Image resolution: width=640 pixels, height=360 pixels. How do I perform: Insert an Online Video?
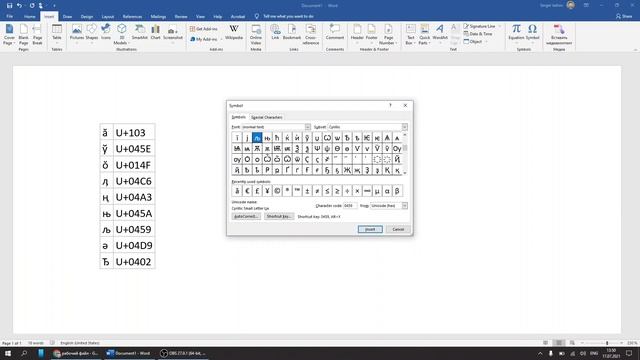coord(256,34)
